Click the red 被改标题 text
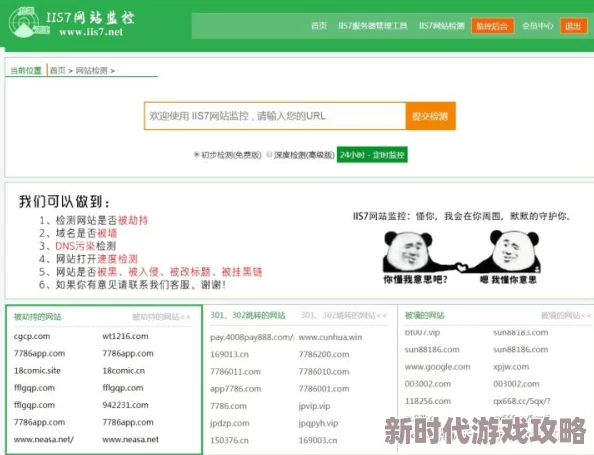The height and width of the screenshot is (455, 594). (190, 272)
